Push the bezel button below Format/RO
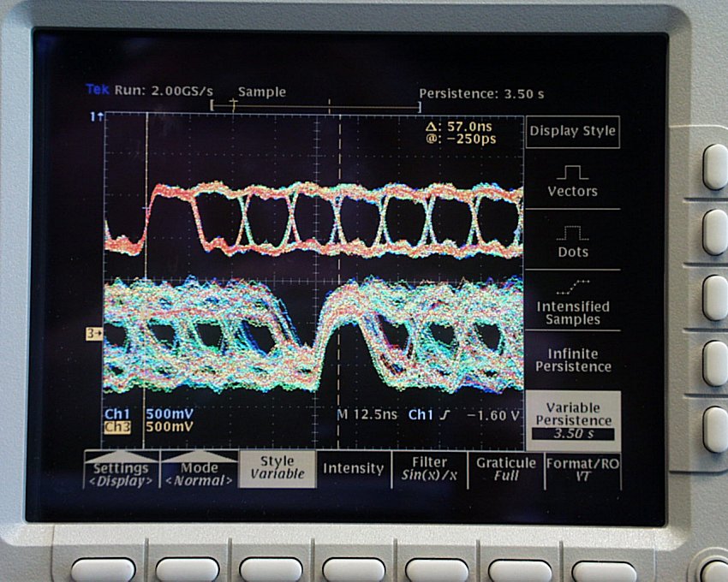 (x=604, y=571)
